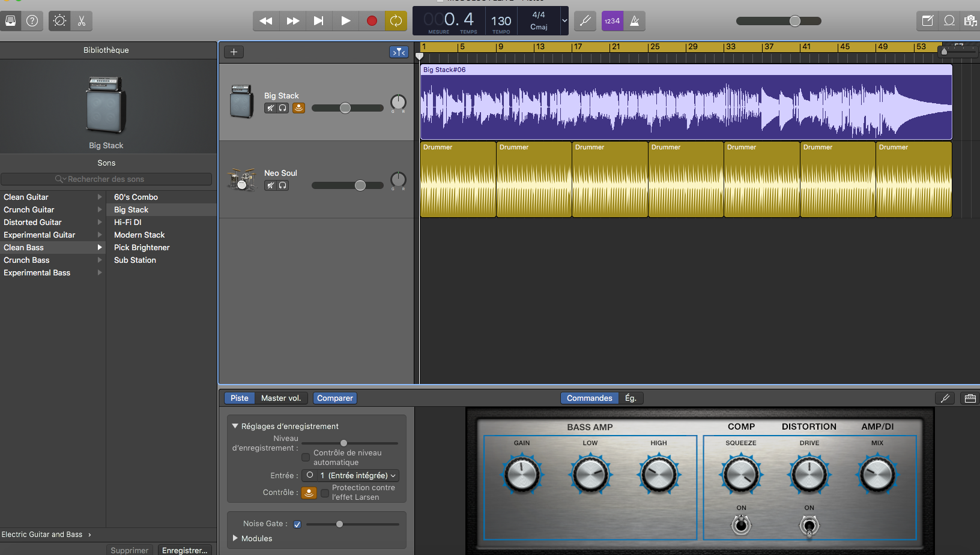Screen dimensions: 980x555
Task: Expand the Modules section
Action: pos(236,538)
